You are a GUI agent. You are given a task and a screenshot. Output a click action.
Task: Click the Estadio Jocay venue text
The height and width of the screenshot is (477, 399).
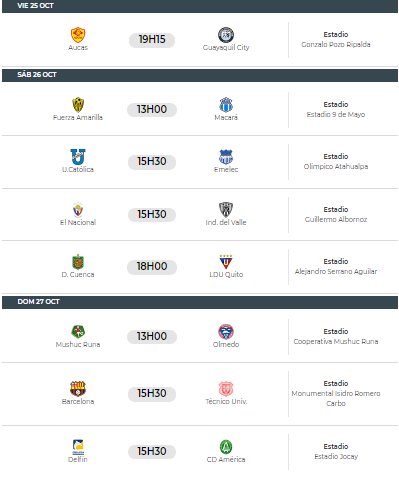(336, 456)
